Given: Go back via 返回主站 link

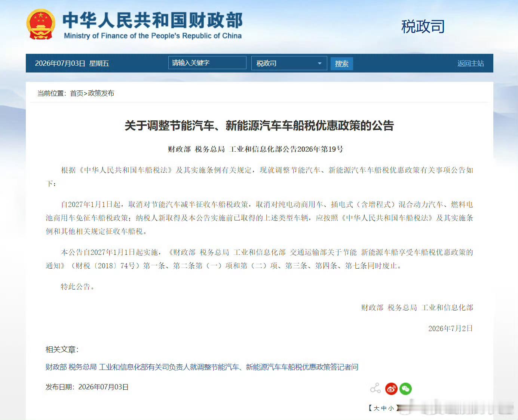Looking at the screenshot, I should point(471,64).
